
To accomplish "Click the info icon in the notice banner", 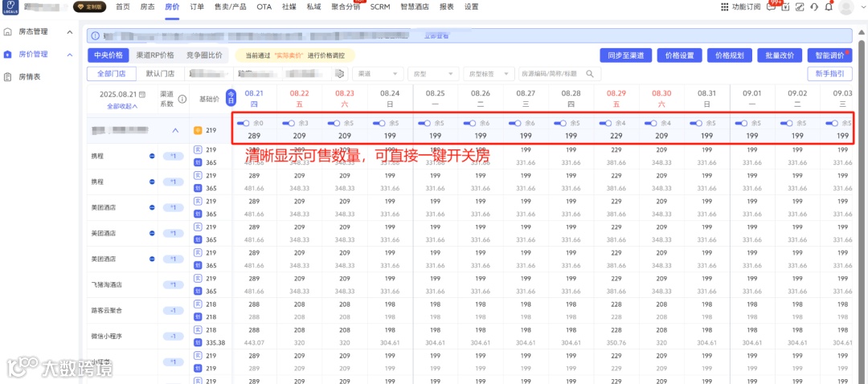I will pyautogui.click(x=96, y=36).
